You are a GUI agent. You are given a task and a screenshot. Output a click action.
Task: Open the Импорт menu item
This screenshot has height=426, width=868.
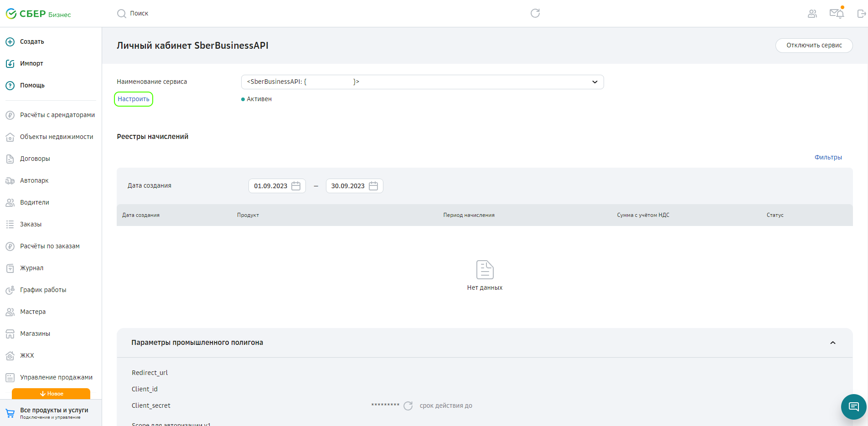(x=31, y=64)
